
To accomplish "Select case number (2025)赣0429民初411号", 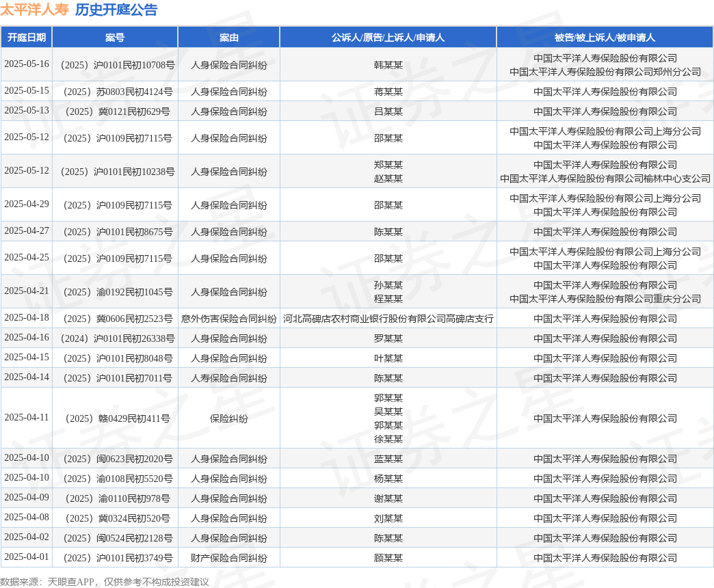I will point(118,418).
